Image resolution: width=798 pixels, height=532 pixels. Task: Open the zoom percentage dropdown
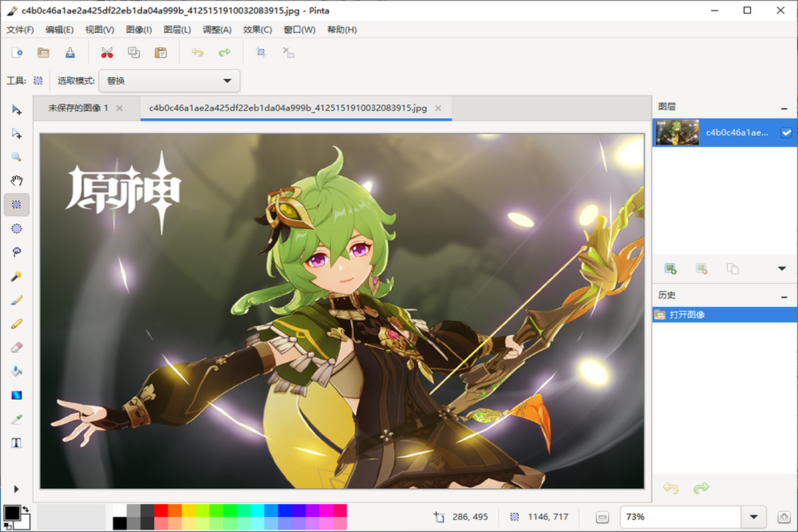tap(753, 517)
